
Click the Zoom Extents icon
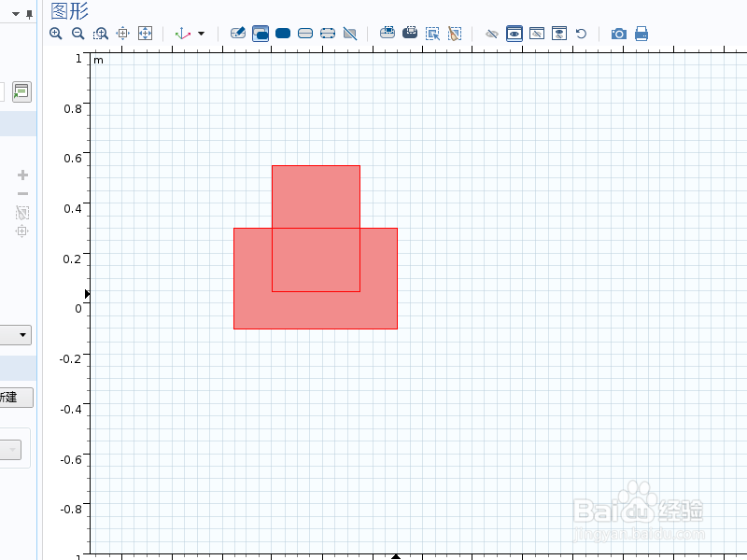(x=146, y=34)
